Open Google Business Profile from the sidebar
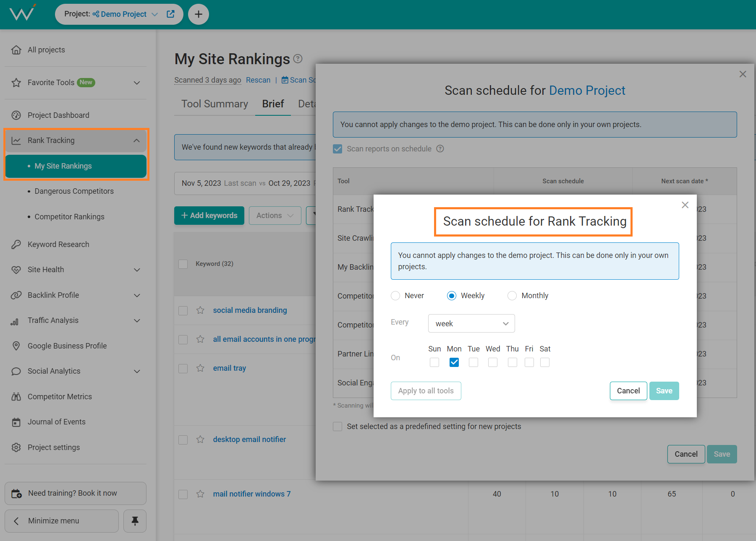The height and width of the screenshot is (541, 756). click(x=67, y=346)
